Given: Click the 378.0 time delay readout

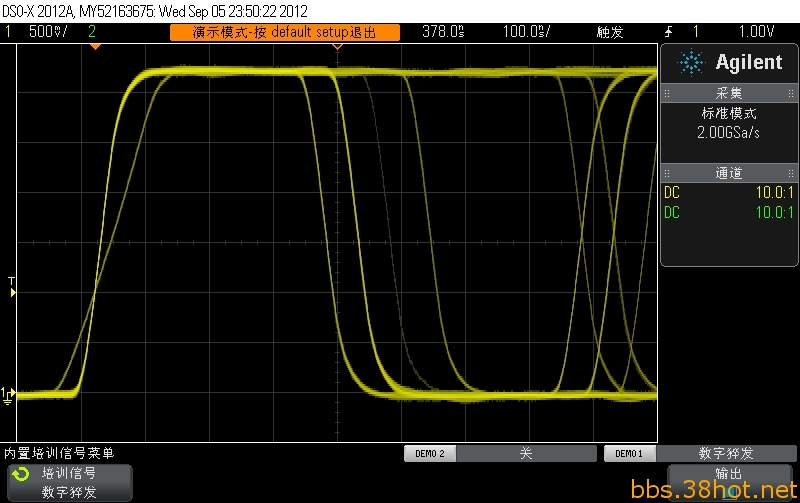Looking at the screenshot, I should point(443,32).
